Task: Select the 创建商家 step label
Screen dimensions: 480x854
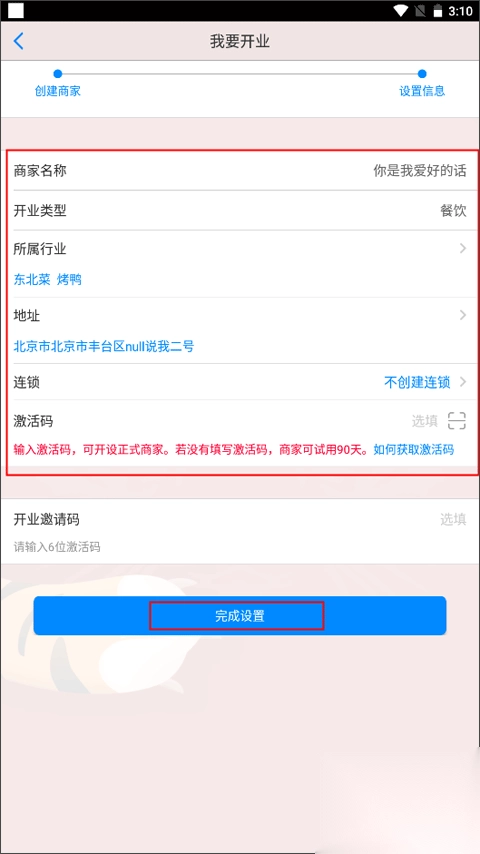Action: coord(58,91)
